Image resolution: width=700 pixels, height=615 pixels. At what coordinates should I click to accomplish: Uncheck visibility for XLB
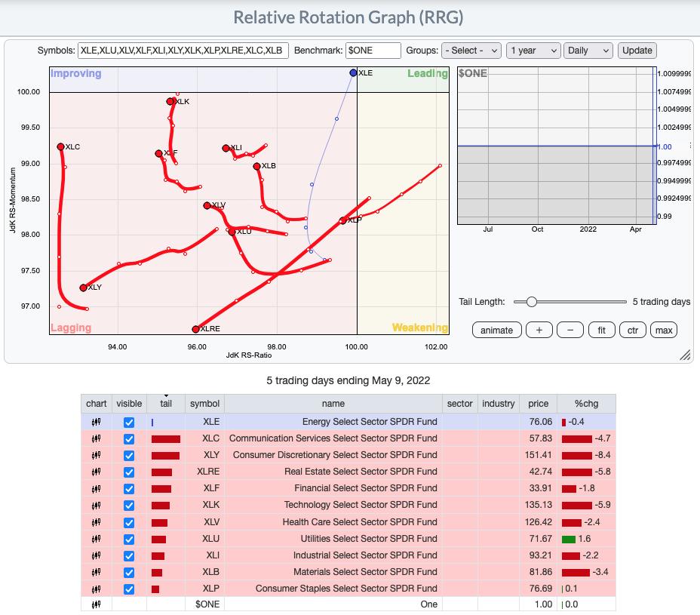tap(129, 573)
